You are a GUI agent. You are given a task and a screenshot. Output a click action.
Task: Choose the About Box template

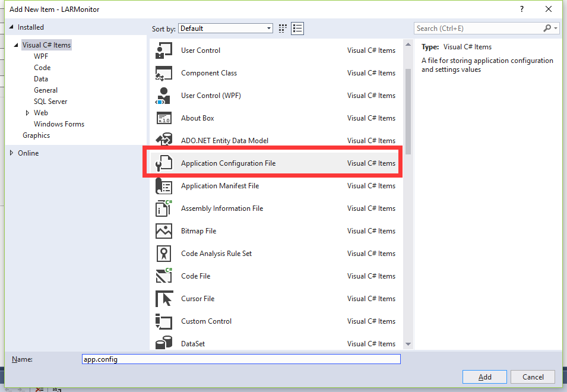(197, 118)
